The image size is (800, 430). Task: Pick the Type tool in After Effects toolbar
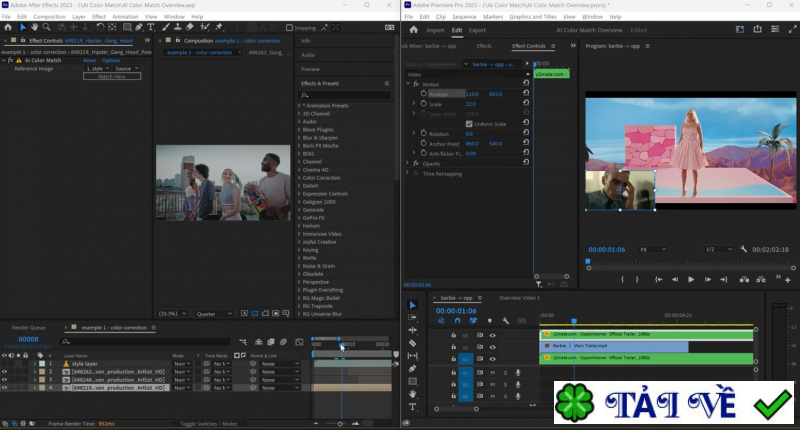tap(151, 27)
